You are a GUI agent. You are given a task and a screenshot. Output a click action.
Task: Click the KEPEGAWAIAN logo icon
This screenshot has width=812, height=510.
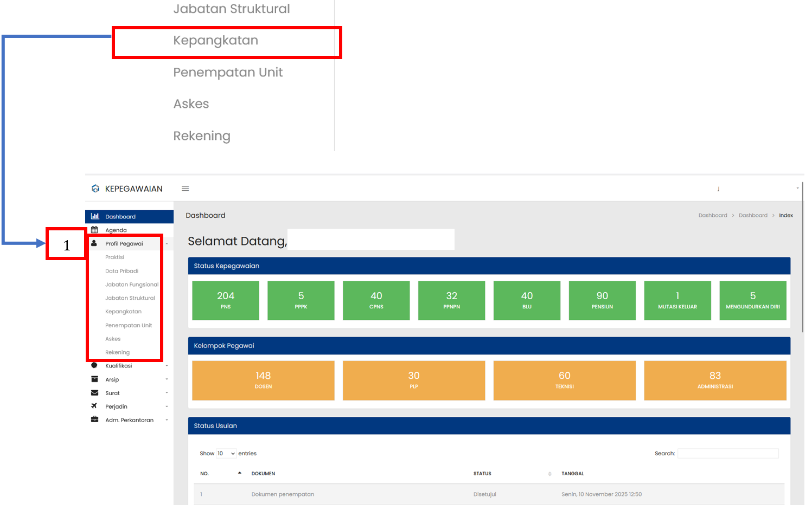[x=95, y=189]
